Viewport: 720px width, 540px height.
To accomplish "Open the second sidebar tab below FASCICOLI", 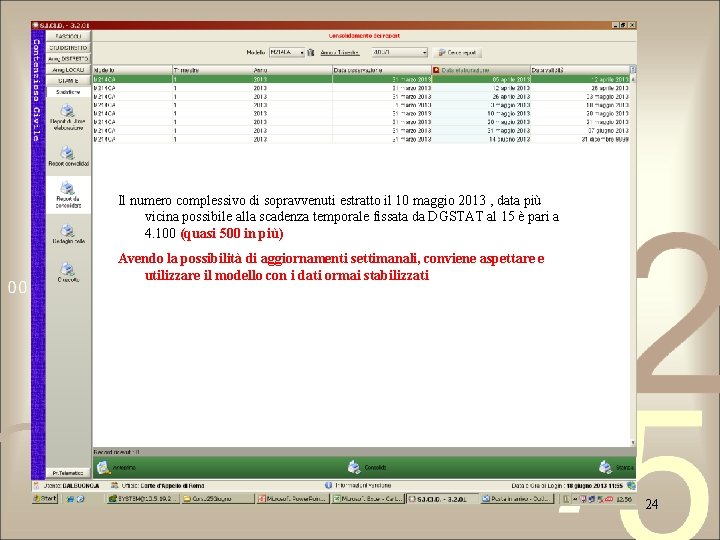I will tap(68, 47).
